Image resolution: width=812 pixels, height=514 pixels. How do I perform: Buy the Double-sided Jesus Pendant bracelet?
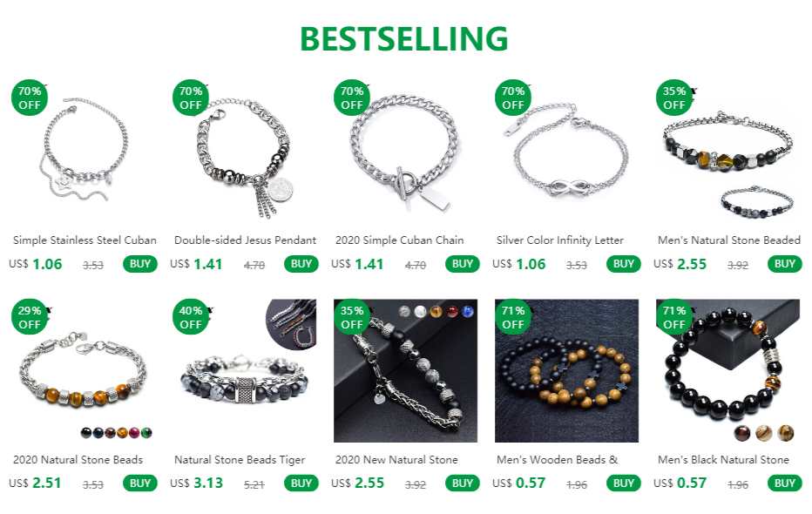click(301, 264)
